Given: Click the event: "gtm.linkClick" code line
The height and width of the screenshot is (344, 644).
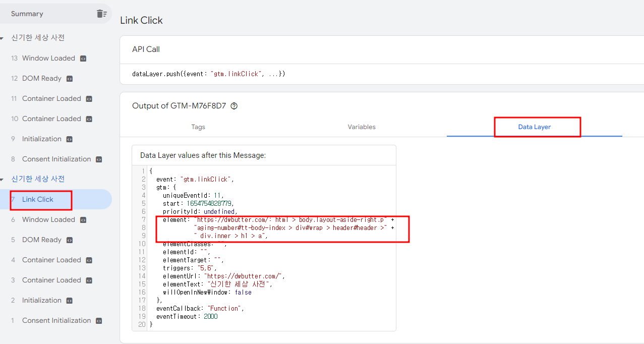Looking at the screenshot, I should click(x=195, y=179).
